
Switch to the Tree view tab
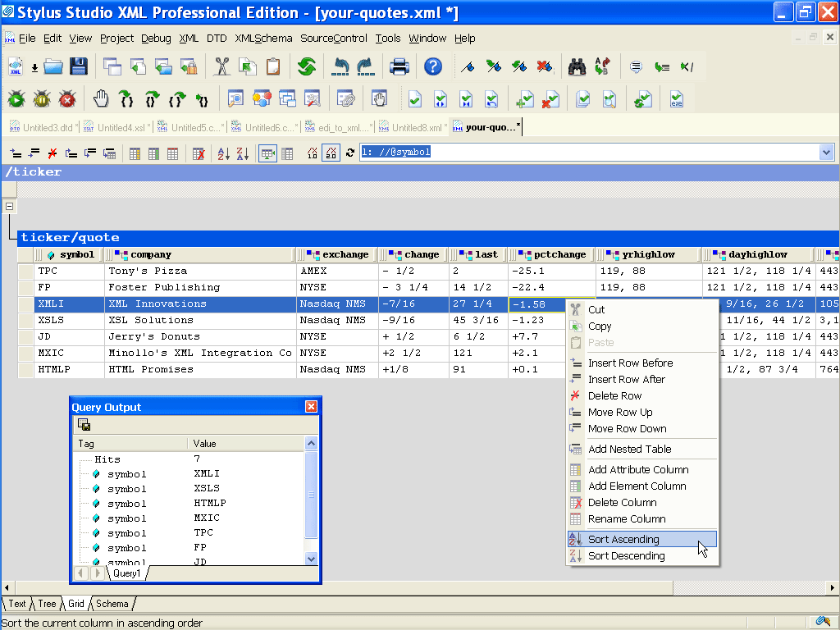pyautogui.click(x=46, y=604)
